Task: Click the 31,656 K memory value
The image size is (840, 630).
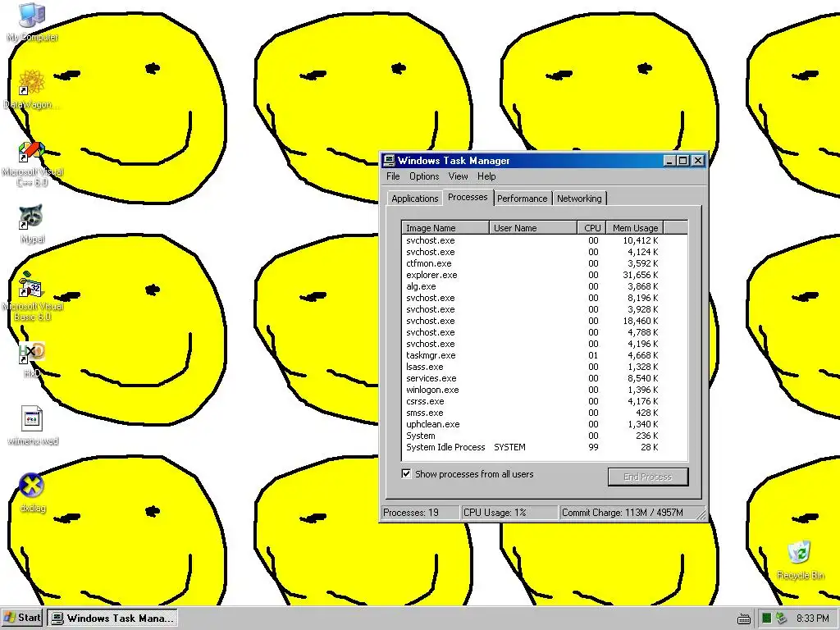Action: (640, 275)
